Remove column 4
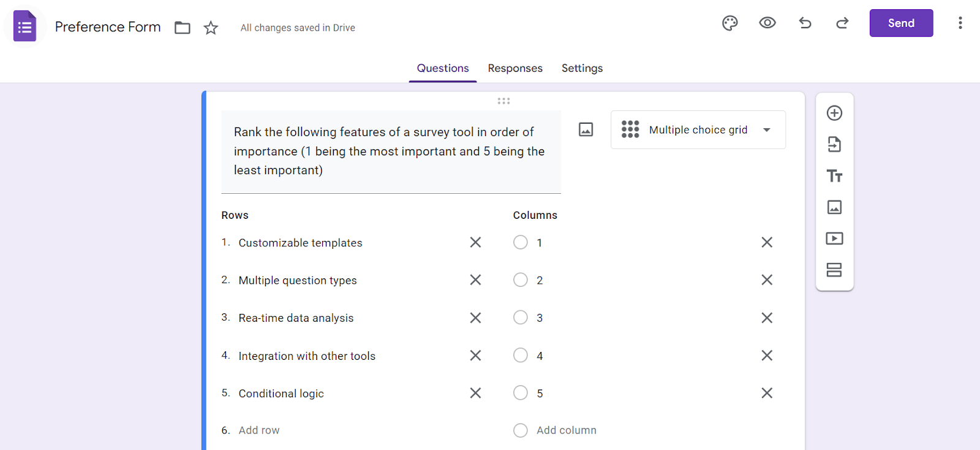980x450 pixels. (x=767, y=356)
